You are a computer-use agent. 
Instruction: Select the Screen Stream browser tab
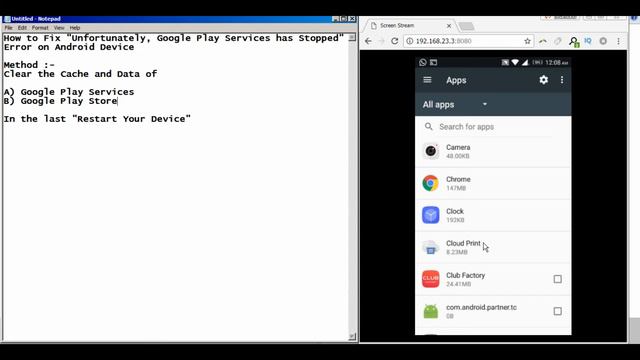click(x=408, y=25)
